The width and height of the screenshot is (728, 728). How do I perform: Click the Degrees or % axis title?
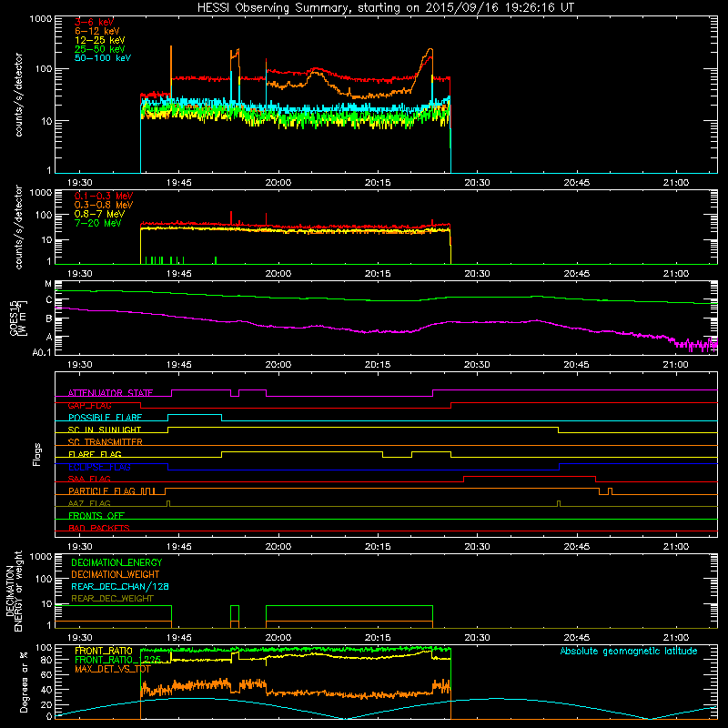tap(24, 682)
